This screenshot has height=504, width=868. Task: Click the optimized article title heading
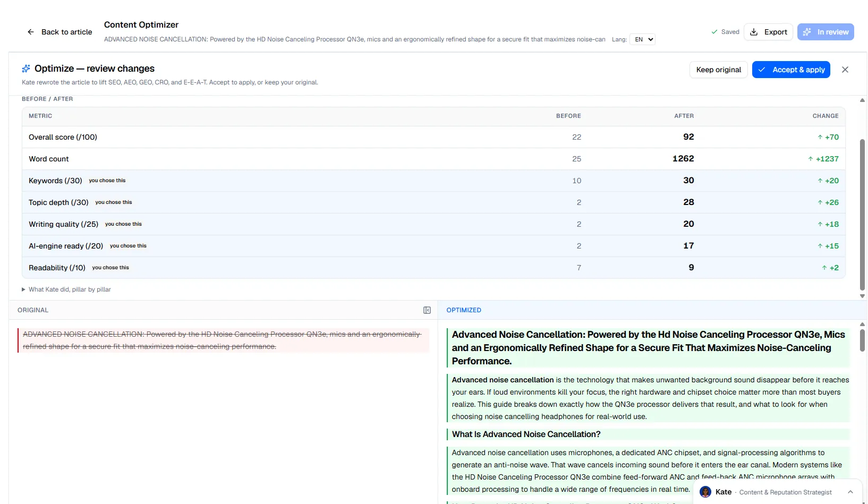648,348
